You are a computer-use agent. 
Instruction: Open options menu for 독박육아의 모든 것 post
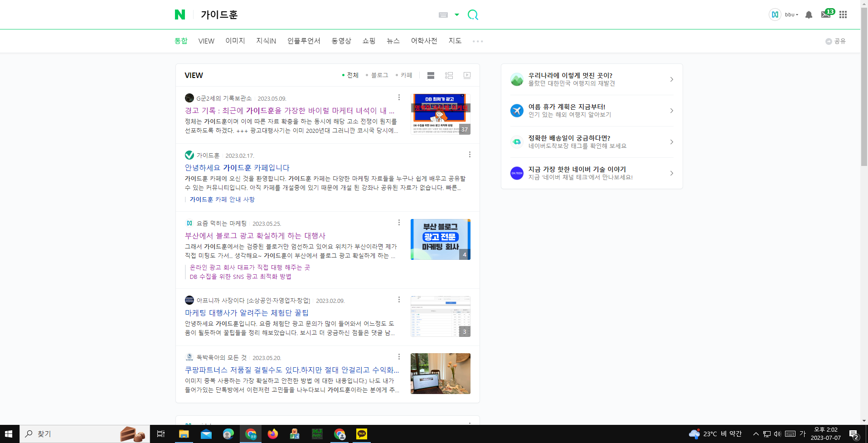coord(399,357)
